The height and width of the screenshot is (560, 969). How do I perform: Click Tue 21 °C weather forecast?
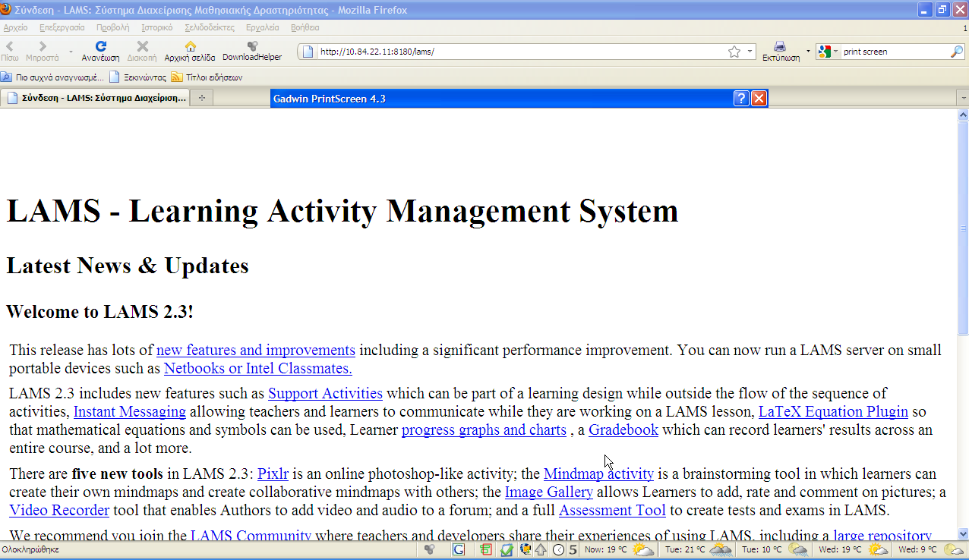tap(699, 549)
